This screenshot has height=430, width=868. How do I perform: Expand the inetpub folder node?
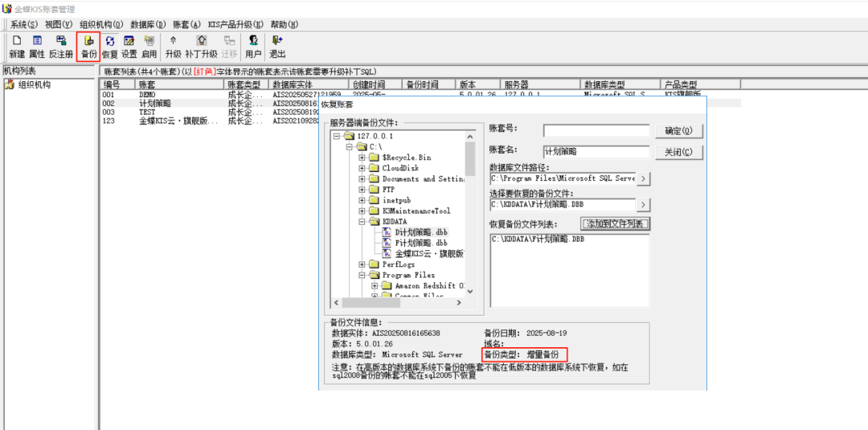tap(362, 200)
